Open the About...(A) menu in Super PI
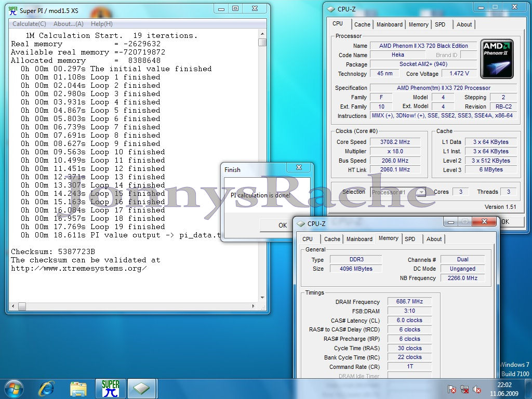This screenshot has height=399, width=532. 69,24
